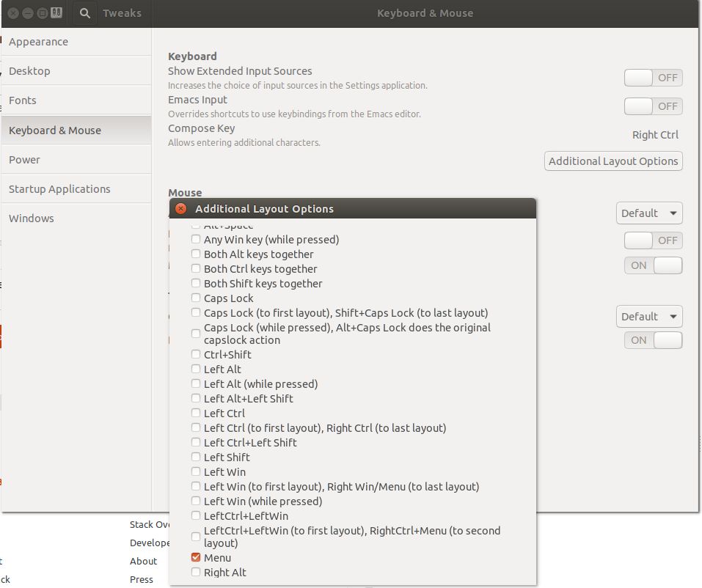Check Left Alt+Left Shift option
Viewport: 702px width, 588px height.
tap(196, 398)
